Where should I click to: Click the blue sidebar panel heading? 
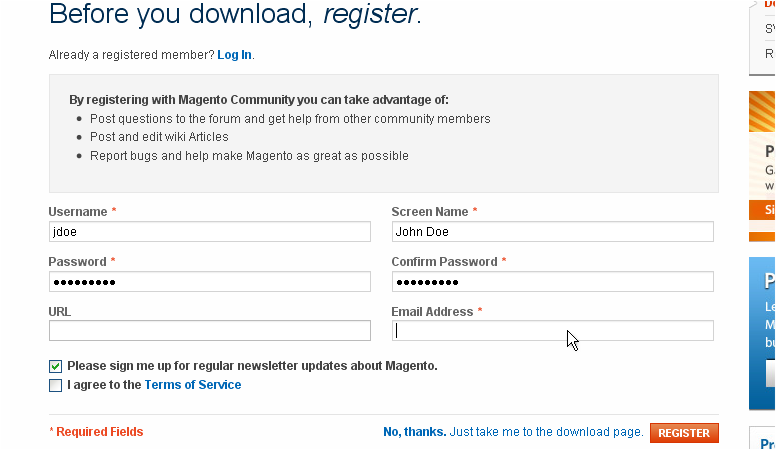point(769,280)
